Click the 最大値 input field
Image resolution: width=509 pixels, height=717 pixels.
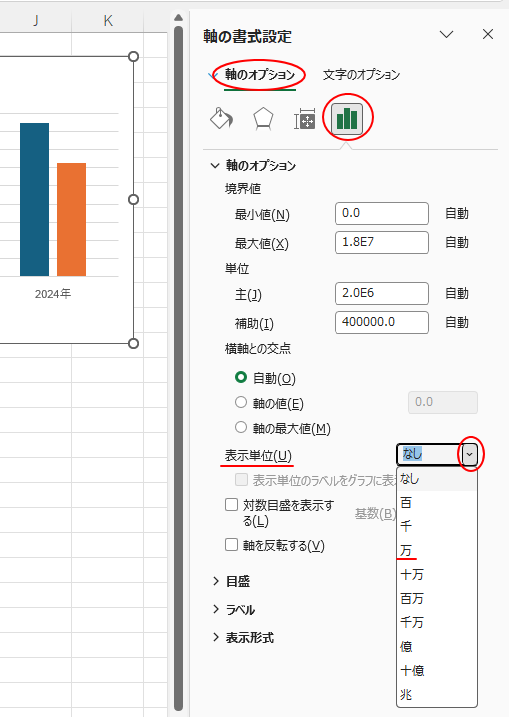point(382,242)
